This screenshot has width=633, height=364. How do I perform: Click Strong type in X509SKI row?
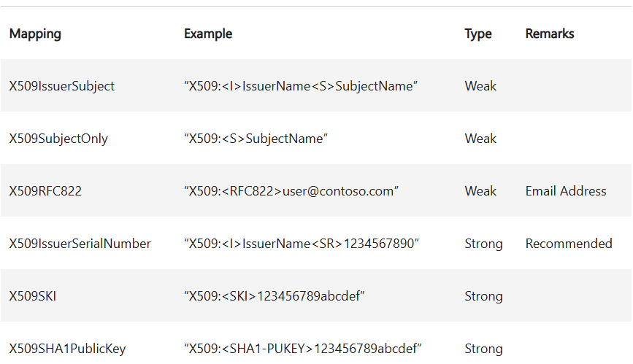[x=483, y=296]
